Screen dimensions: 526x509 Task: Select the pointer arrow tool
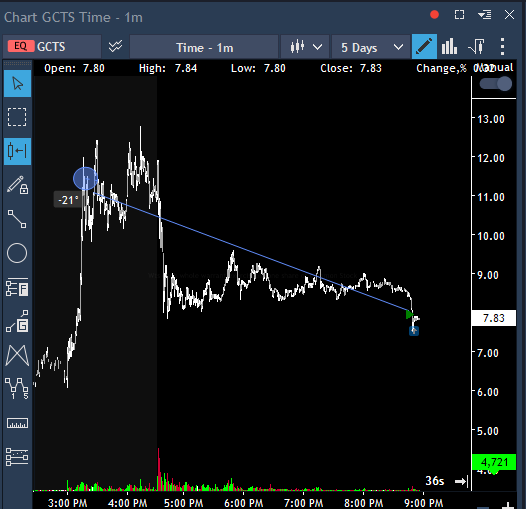pyautogui.click(x=17, y=84)
